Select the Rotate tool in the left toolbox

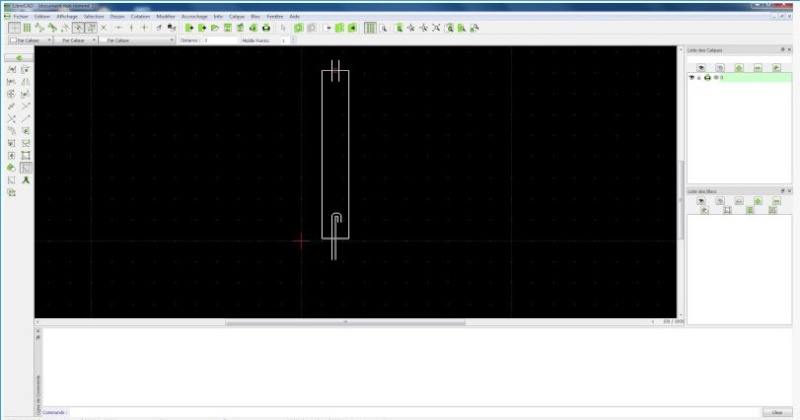[25, 69]
